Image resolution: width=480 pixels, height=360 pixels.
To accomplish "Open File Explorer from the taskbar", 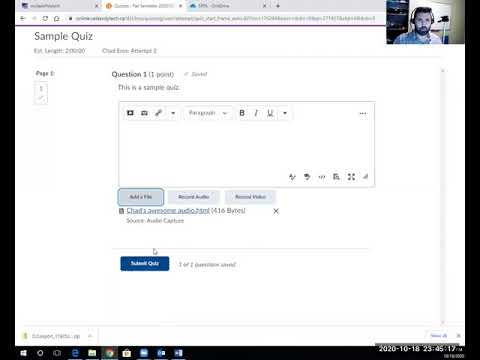I will click(92, 353).
